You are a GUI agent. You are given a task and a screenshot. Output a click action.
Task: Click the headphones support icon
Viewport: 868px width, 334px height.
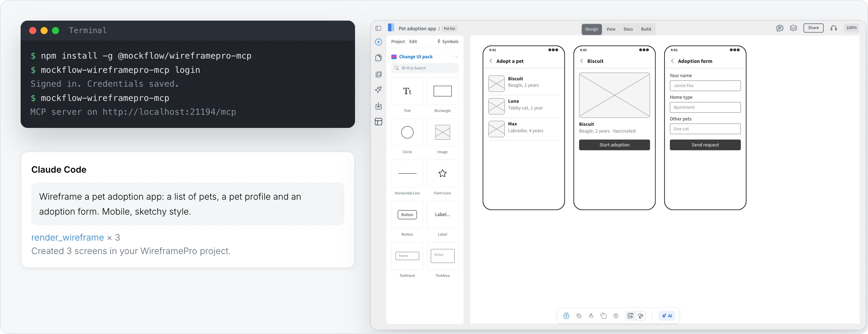pyautogui.click(x=833, y=28)
